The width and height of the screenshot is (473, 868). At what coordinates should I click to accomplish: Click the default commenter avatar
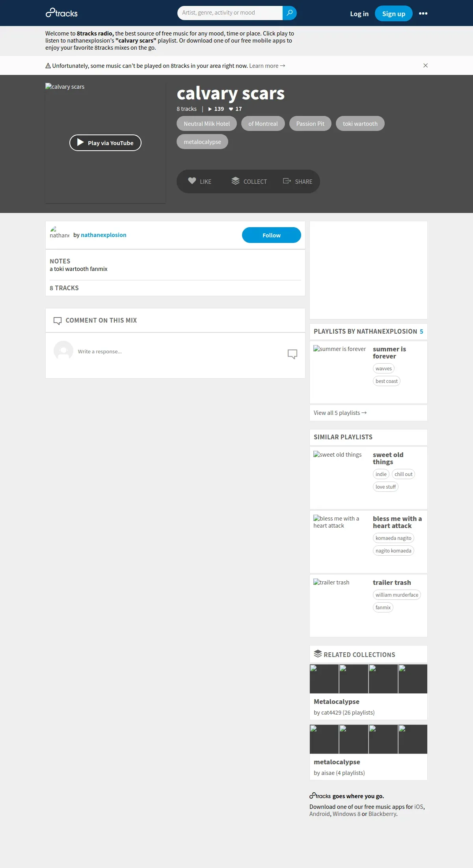63,351
